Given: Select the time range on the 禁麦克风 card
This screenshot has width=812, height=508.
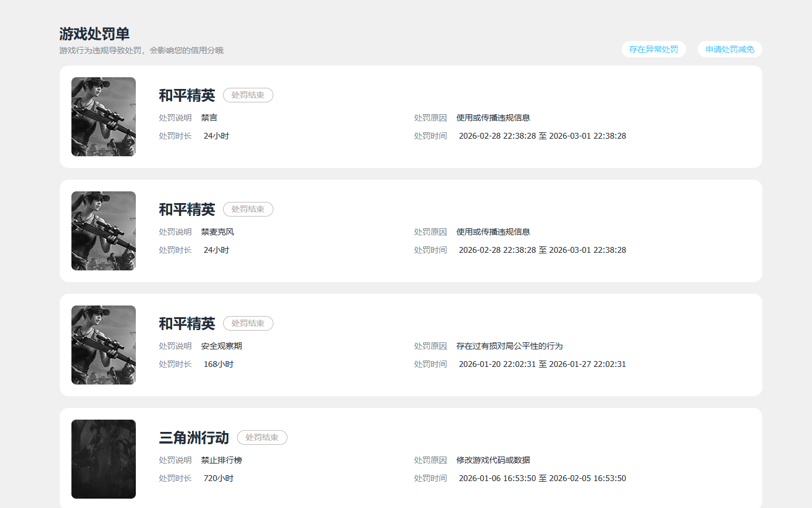Looking at the screenshot, I should (x=542, y=250).
